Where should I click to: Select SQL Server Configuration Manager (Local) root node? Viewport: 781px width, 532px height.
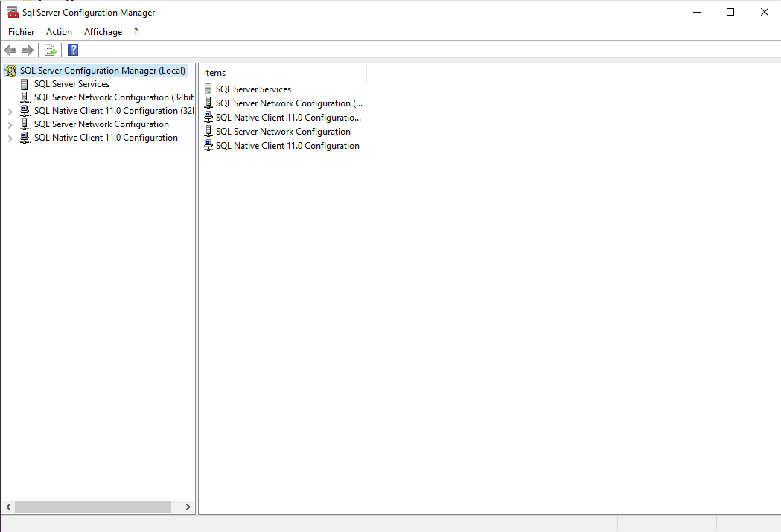coord(103,71)
